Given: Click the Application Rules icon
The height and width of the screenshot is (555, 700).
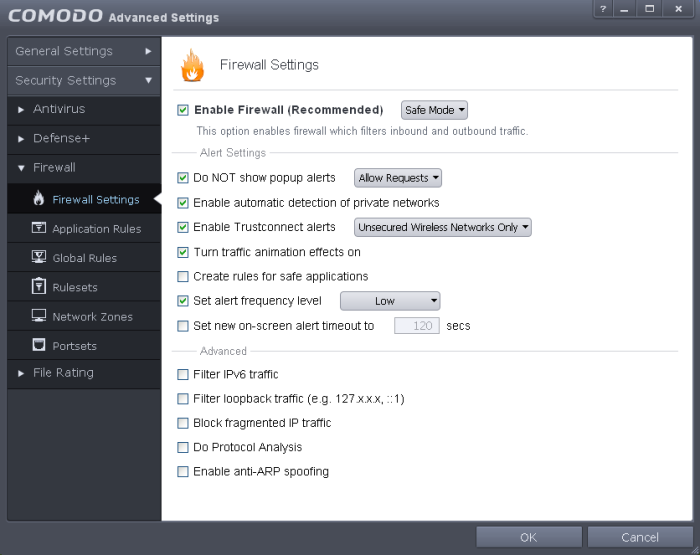Looking at the screenshot, I should pyautogui.click(x=39, y=228).
